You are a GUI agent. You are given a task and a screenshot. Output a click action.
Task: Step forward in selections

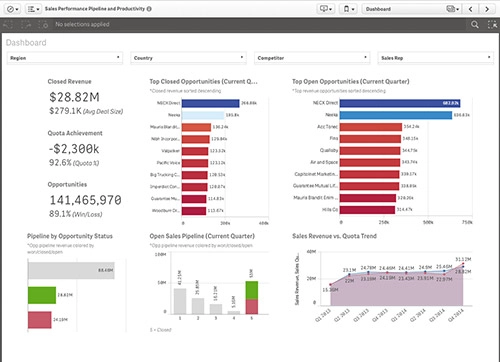pyautogui.click(x=26, y=24)
